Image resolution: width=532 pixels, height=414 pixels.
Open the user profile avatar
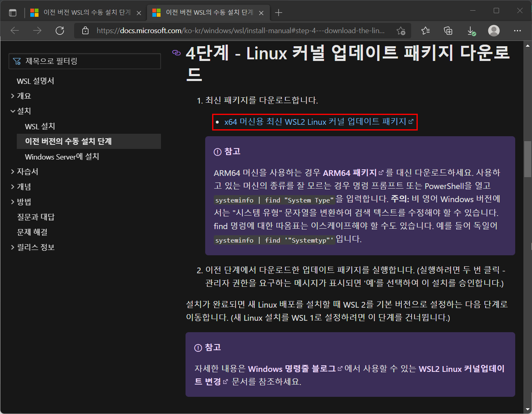pyautogui.click(x=494, y=31)
